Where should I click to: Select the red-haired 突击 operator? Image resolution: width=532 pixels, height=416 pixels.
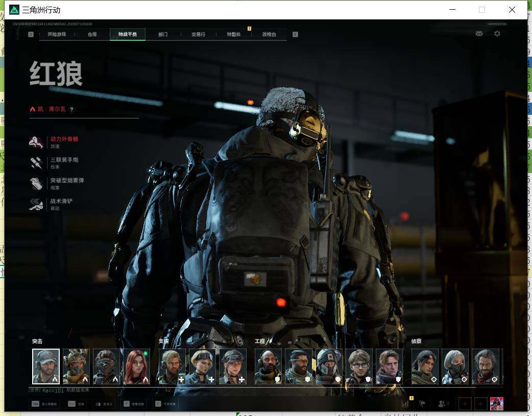(x=137, y=366)
